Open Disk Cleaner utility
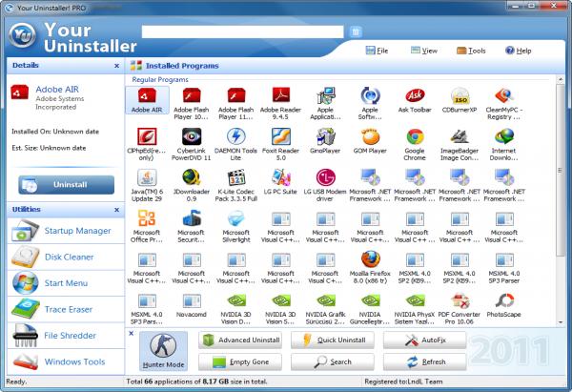The width and height of the screenshot is (572, 392). pyautogui.click(x=66, y=257)
